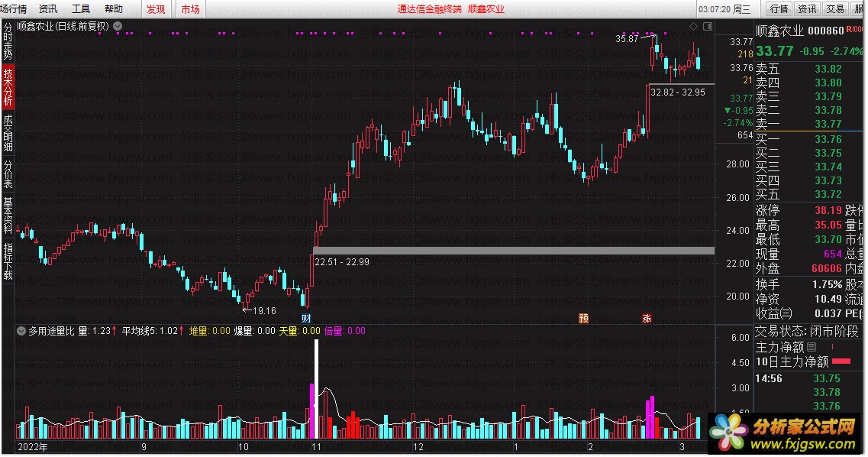The height and width of the screenshot is (457, 868).
Task: Click the 涨 marker under the chart
Action: pyautogui.click(x=647, y=319)
